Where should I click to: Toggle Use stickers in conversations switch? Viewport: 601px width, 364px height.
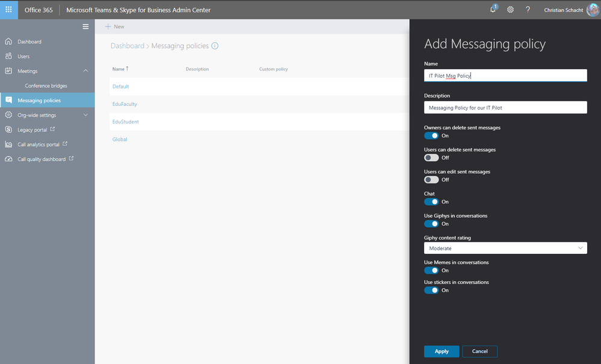coord(431,291)
